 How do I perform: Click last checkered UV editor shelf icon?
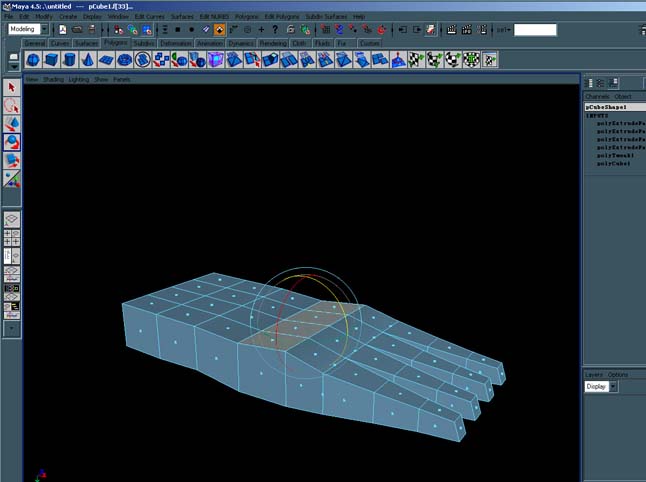(x=489, y=60)
